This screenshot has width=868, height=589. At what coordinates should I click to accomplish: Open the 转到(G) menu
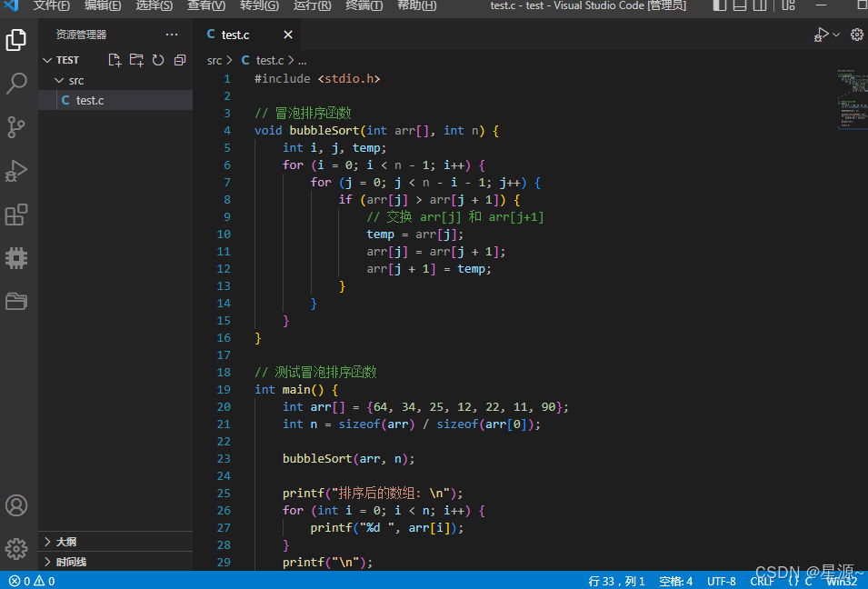click(x=259, y=5)
